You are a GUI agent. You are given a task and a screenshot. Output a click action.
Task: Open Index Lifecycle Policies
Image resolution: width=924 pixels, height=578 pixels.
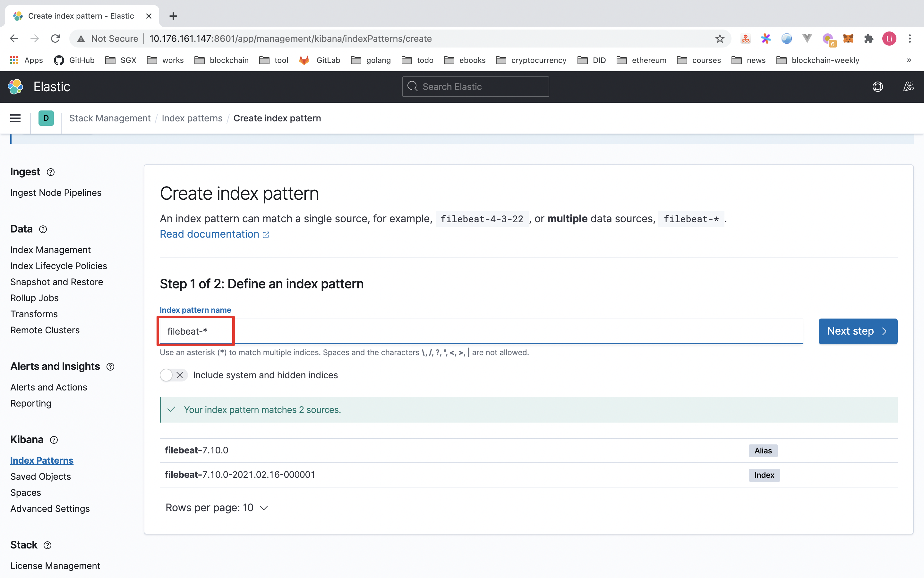pos(58,266)
